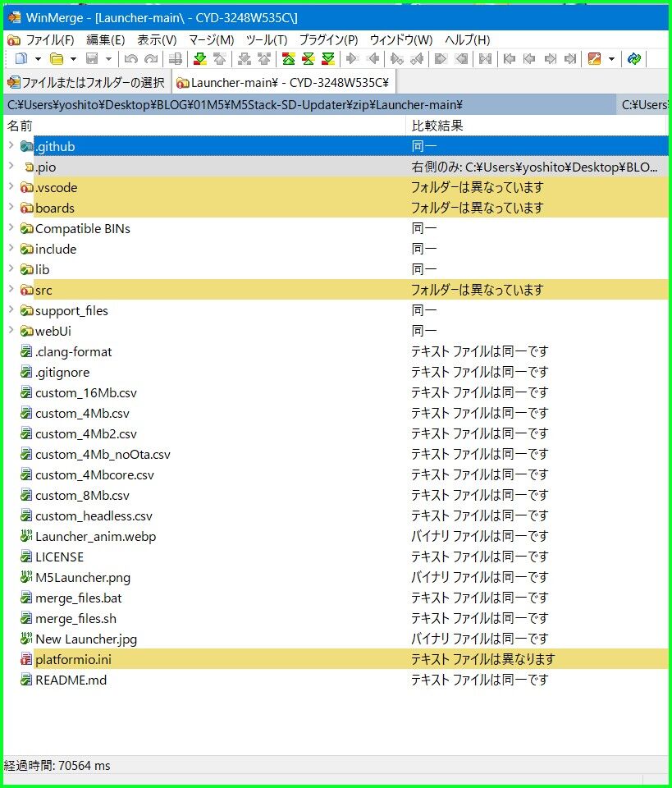Expand the src folder in the tree
The width and height of the screenshot is (672, 788).
tap(11, 290)
